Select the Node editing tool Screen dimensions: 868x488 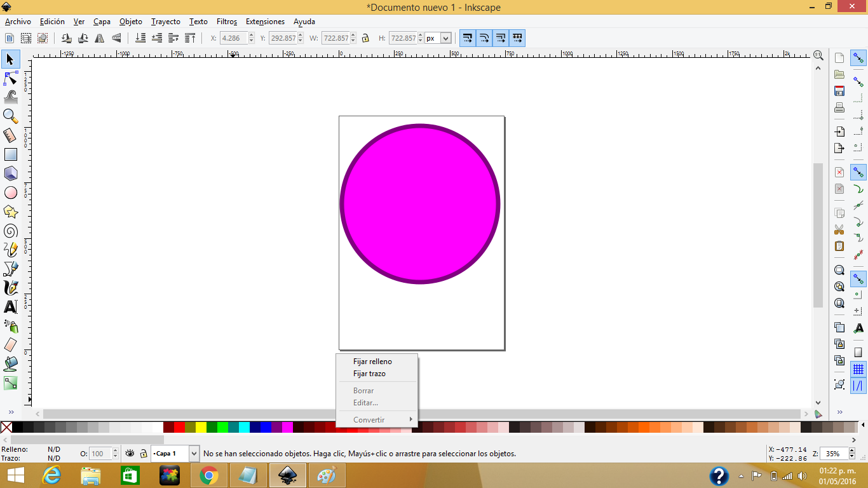click(10, 78)
